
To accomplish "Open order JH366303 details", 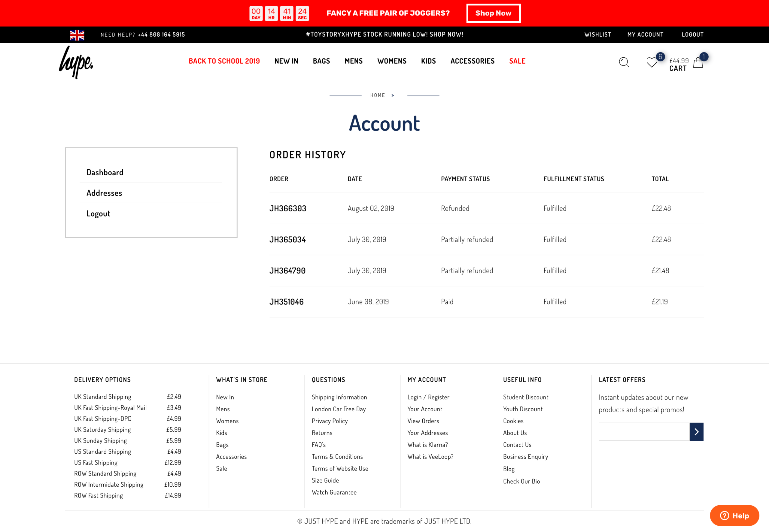I will tap(287, 208).
